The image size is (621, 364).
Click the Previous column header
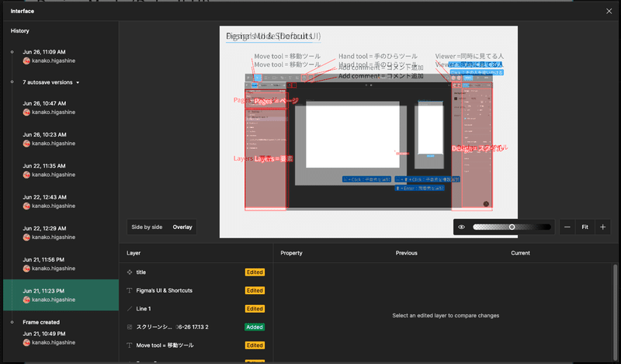(x=406, y=253)
